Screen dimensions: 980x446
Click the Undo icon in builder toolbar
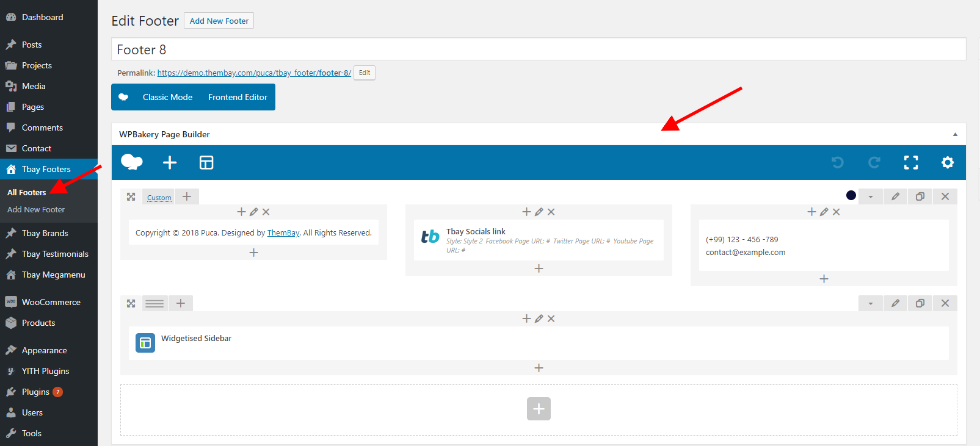(x=838, y=162)
